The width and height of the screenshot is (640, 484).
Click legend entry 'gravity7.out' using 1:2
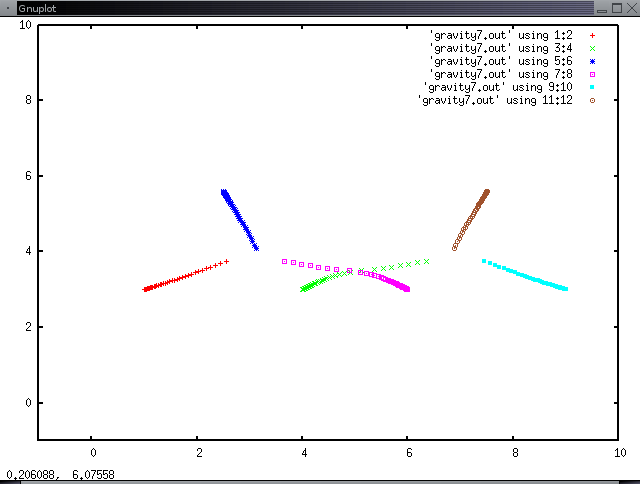tap(501, 36)
